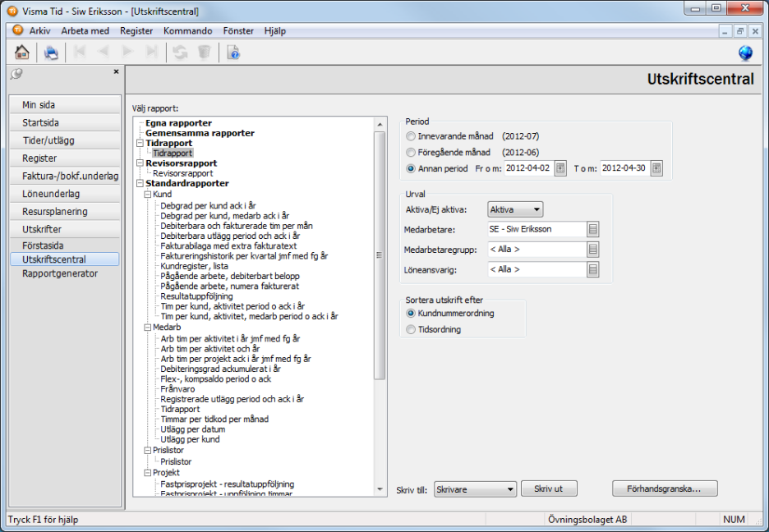Image resolution: width=769 pixels, height=532 pixels.
Task: Select the Frånvaro report
Action: (x=177, y=389)
